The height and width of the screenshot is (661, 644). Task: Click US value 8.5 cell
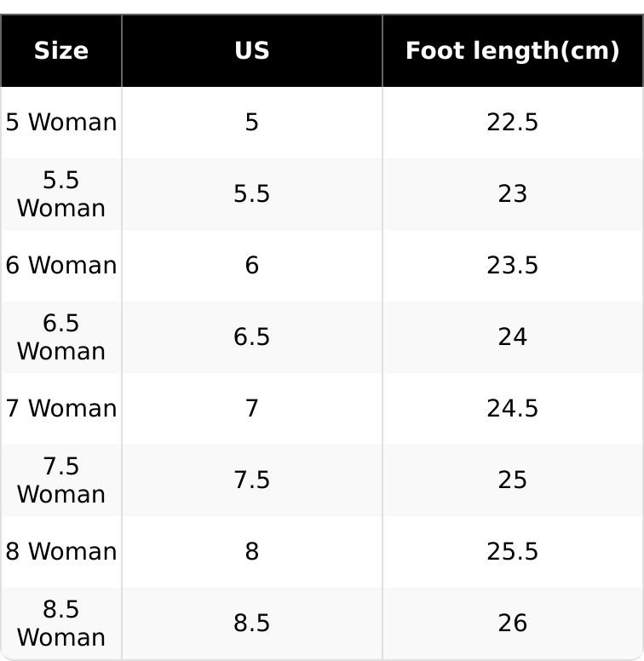(252, 624)
